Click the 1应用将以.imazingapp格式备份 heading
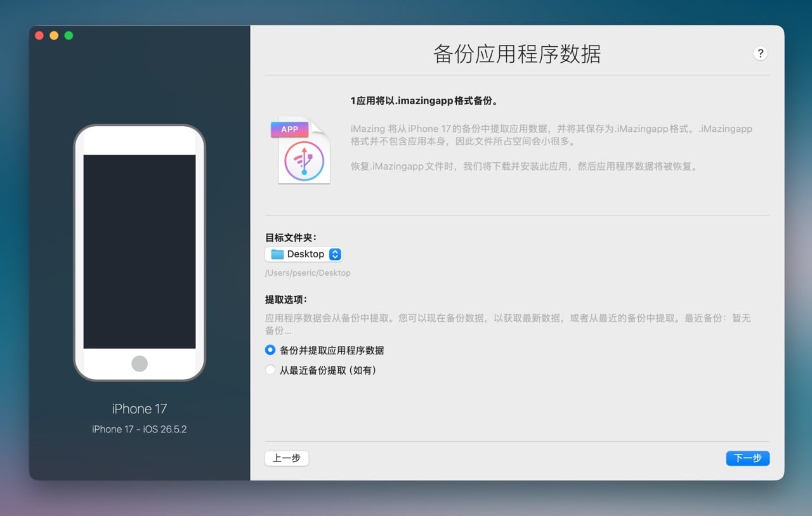 coord(424,101)
